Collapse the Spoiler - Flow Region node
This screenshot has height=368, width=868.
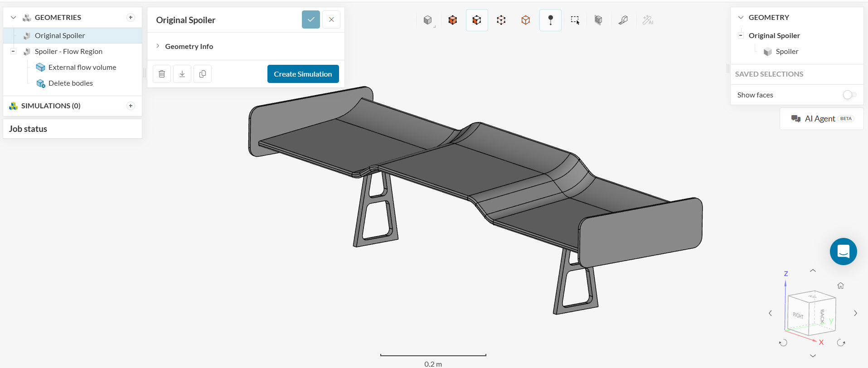pyautogui.click(x=13, y=51)
